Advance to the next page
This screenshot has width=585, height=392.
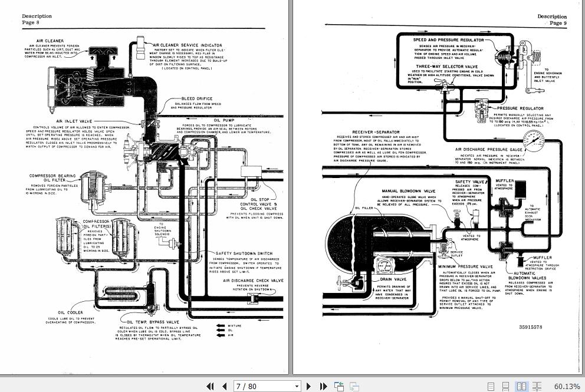pos(309,386)
